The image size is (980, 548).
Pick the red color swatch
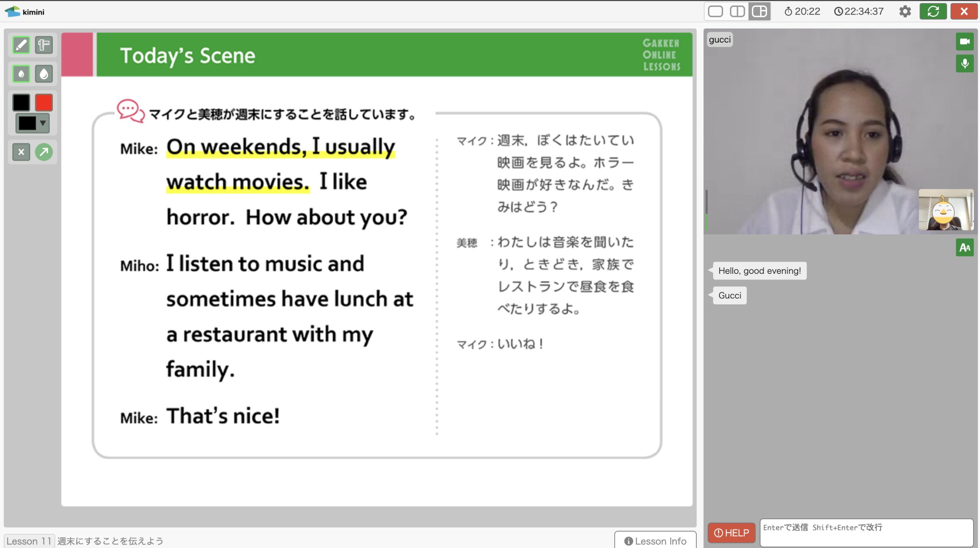pyautogui.click(x=44, y=102)
